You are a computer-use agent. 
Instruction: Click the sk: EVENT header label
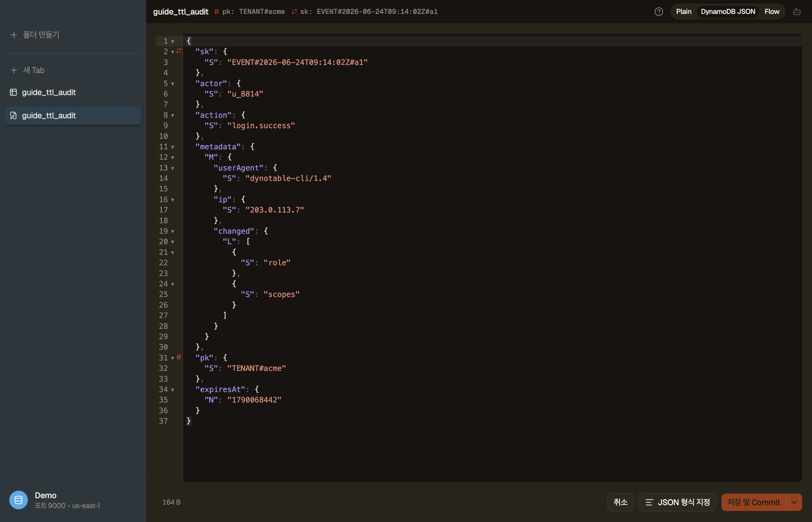(x=369, y=12)
